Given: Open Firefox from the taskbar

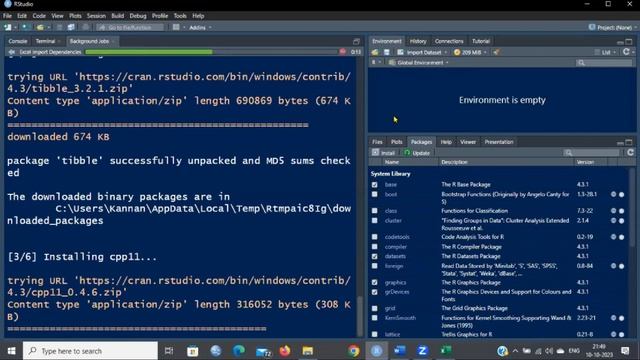Looking at the screenshot, I should point(285,351).
